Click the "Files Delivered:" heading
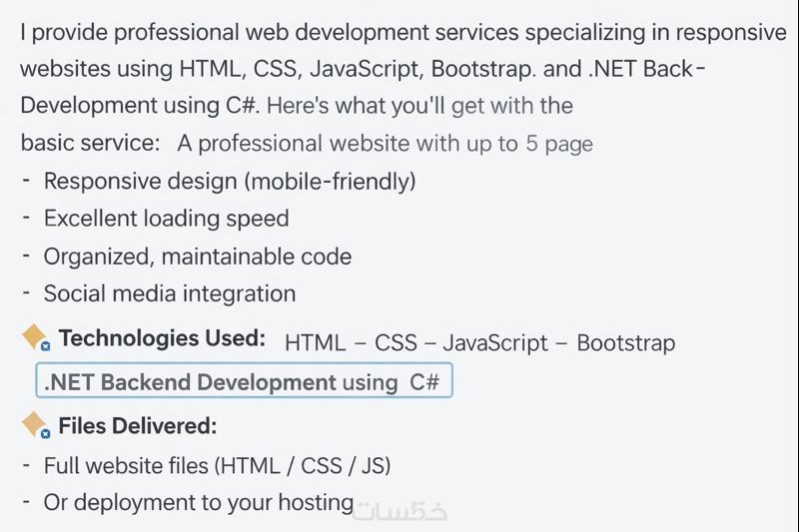This screenshot has width=799, height=532. (x=138, y=426)
